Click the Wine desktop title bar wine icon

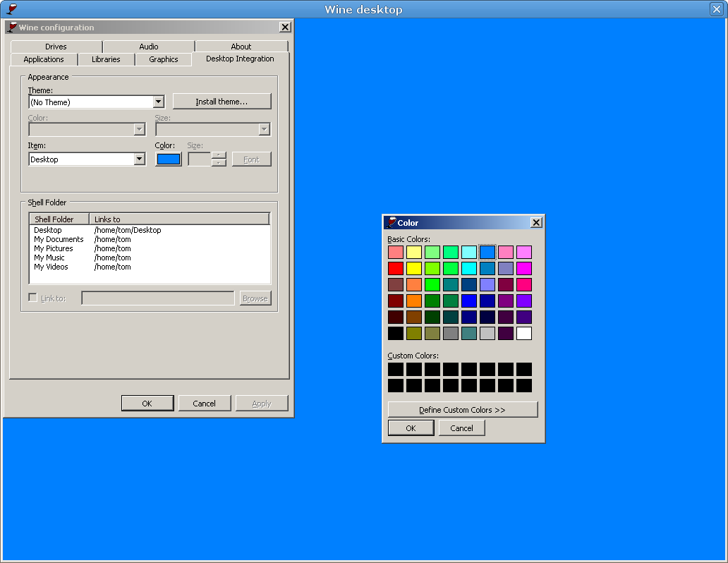(x=12, y=9)
